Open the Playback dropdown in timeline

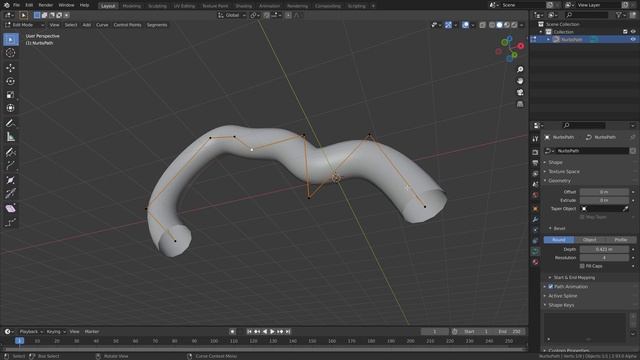pos(31,332)
